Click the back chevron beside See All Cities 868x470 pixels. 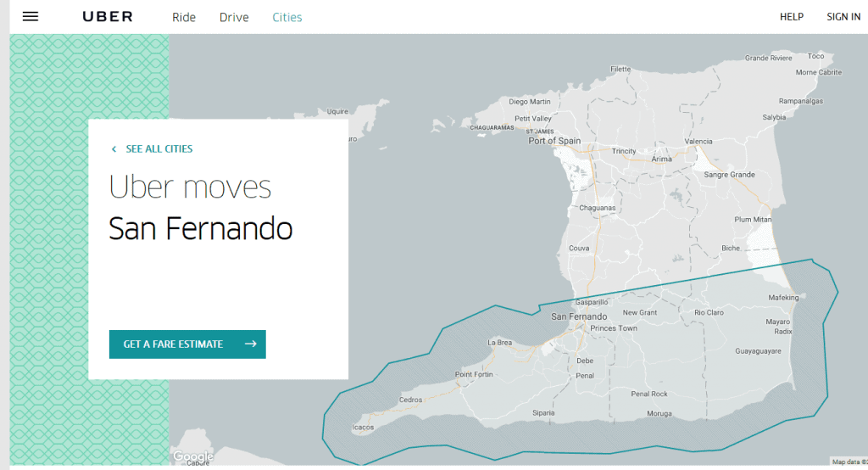coord(114,149)
